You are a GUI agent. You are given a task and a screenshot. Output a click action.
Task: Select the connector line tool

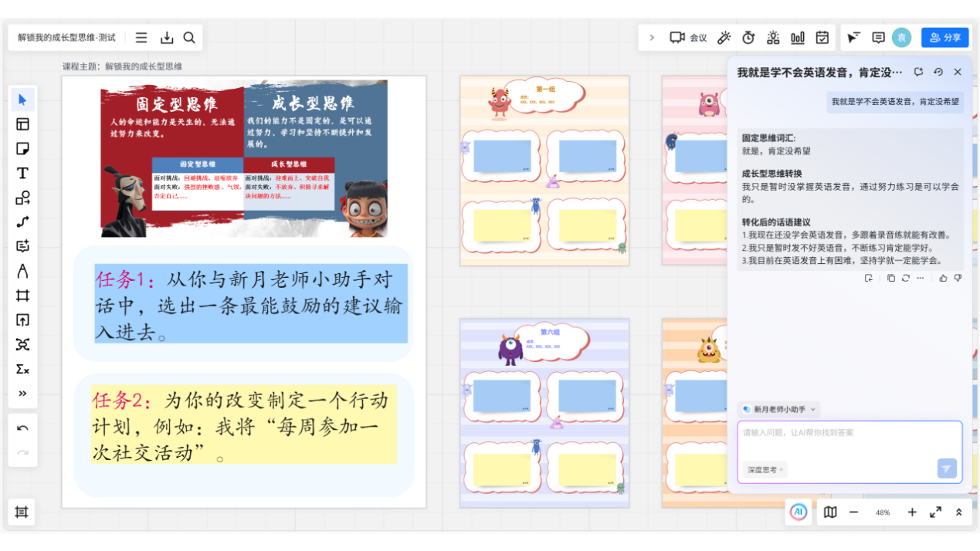(22, 222)
